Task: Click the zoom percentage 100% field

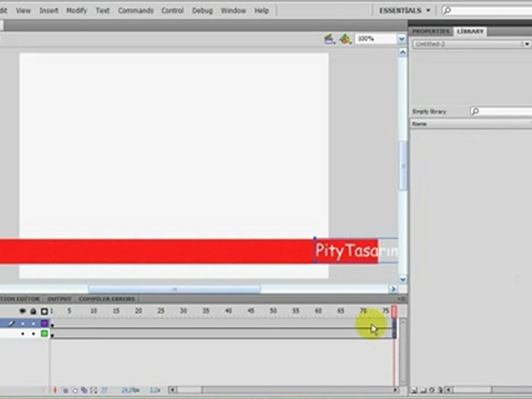Action: click(376, 39)
